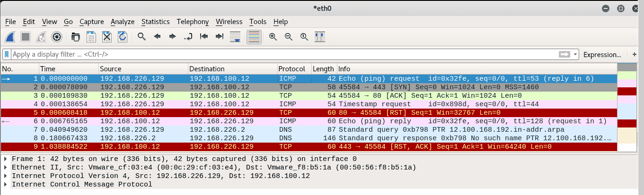Screen dimensions: 644x195
Task: Zoom in on packet list text
Action: coord(273,37)
